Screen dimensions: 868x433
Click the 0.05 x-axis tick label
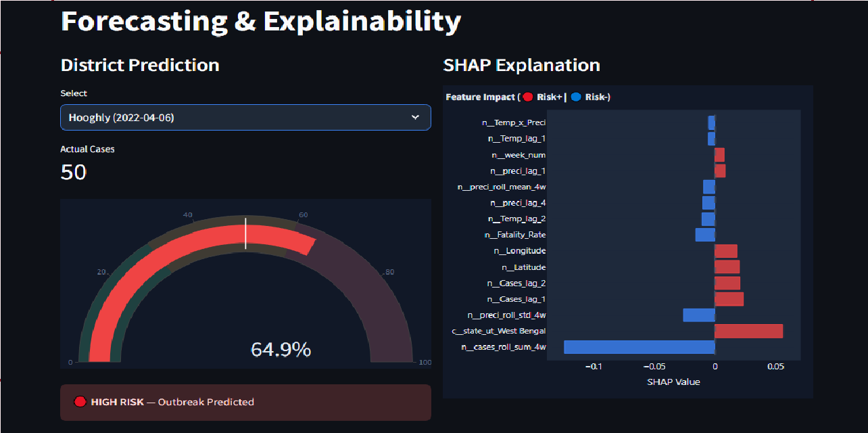tap(775, 366)
